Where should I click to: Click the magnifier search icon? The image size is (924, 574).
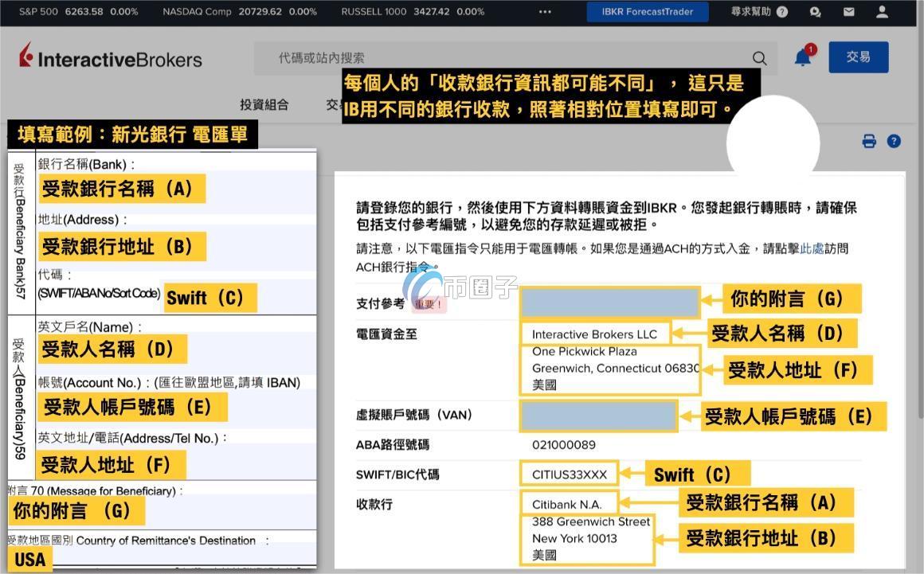tap(759, 57)
